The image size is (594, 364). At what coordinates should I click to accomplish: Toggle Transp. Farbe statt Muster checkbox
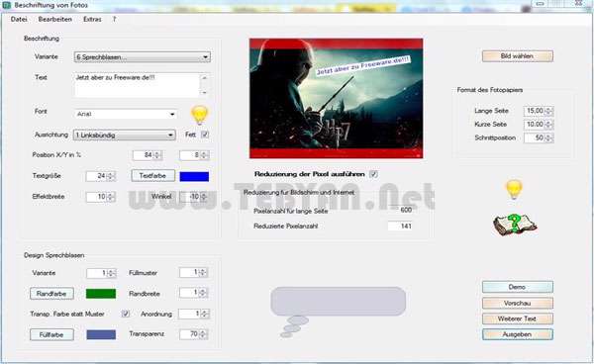pyautogui.click(x=126, y=314)
